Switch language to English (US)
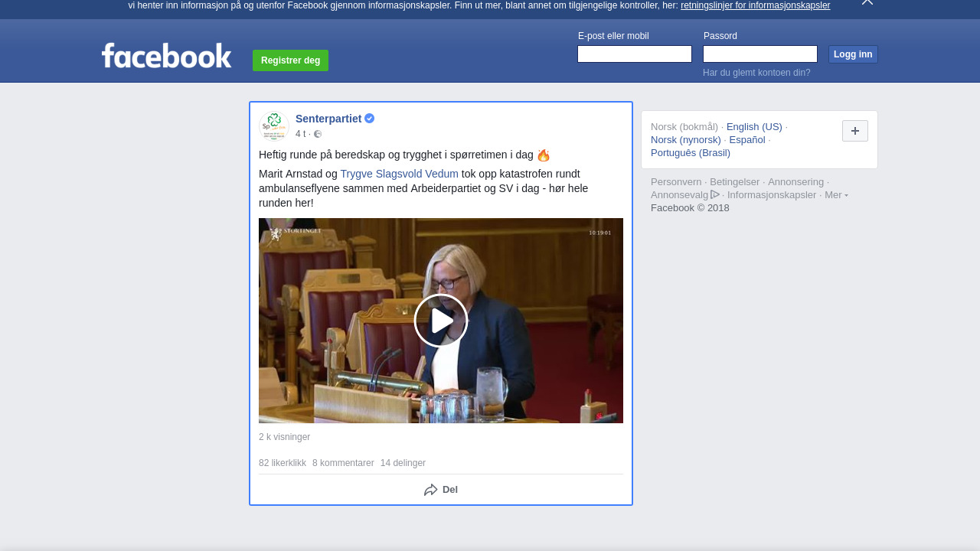The width and height of the screenshot is (980, 551). [754, 127]
